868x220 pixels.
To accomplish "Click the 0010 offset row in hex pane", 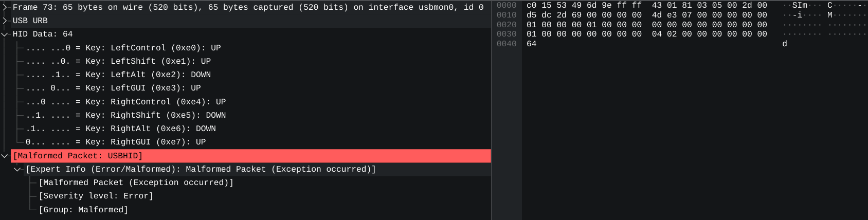I will pyautogui.click(x=507, y=15).
